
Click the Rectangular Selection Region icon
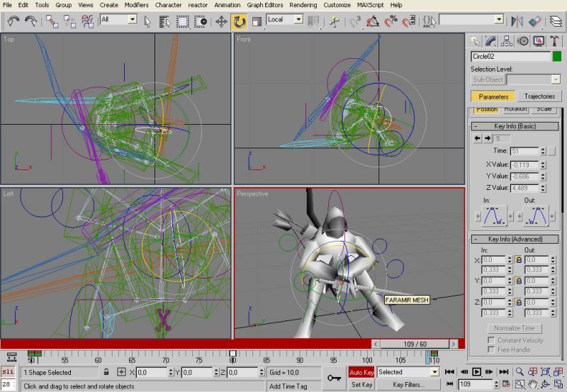(183, 22)
